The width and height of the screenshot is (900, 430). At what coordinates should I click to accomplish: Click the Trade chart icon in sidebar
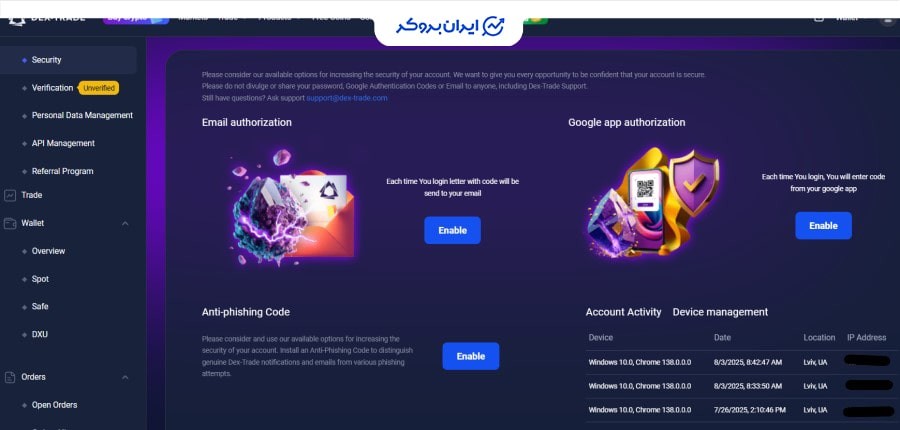click(10, 195)
